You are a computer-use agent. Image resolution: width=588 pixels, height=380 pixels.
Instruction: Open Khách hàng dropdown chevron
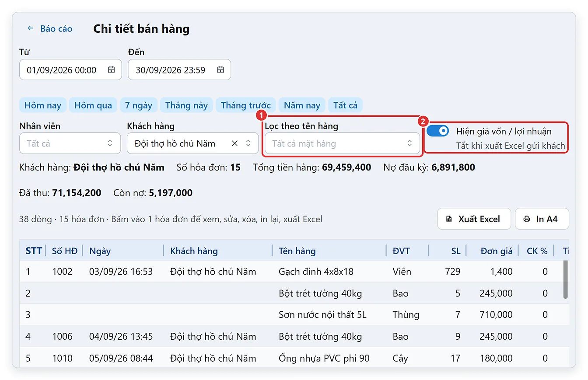[x=248, y=143]
